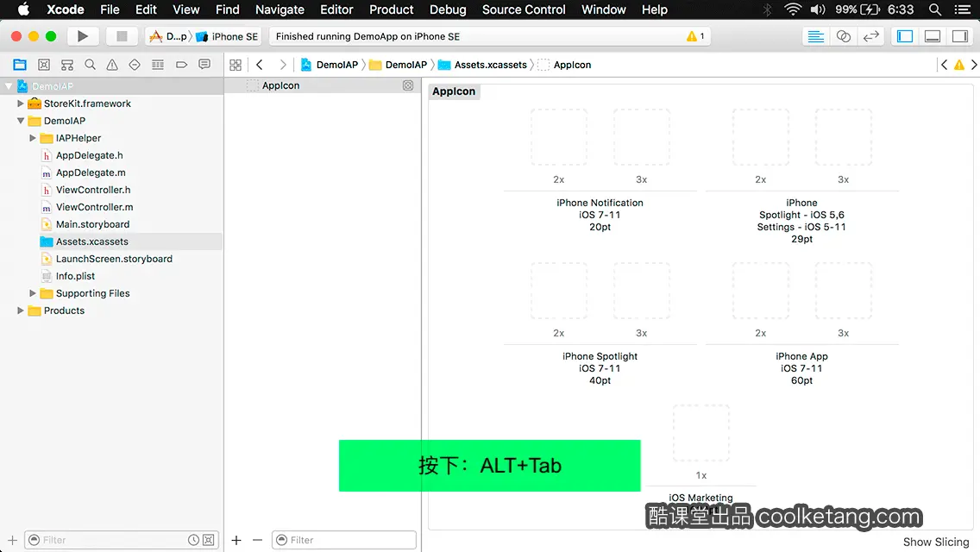Image resolution: width=980 pixels, height=552 pixels.
Task: Open the Editor menu
Action: (x=336, y=9)
